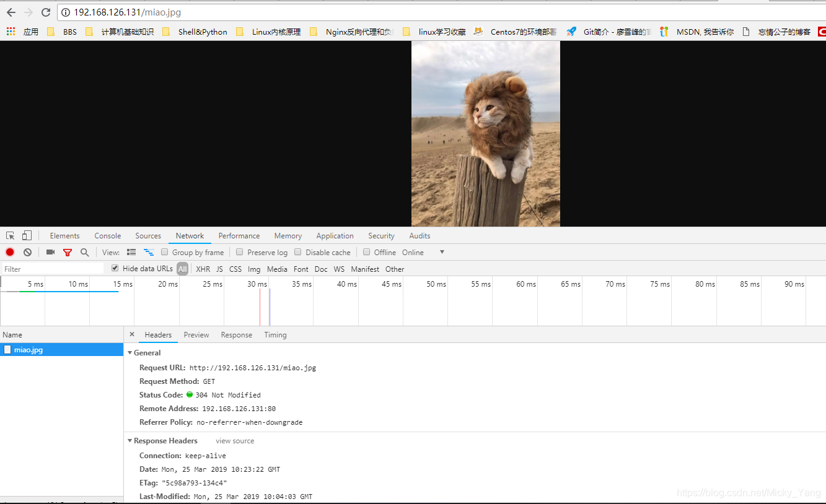Filter requests by Doc type
The width and height of the screenshot is (826, 504).
point(321,269)
